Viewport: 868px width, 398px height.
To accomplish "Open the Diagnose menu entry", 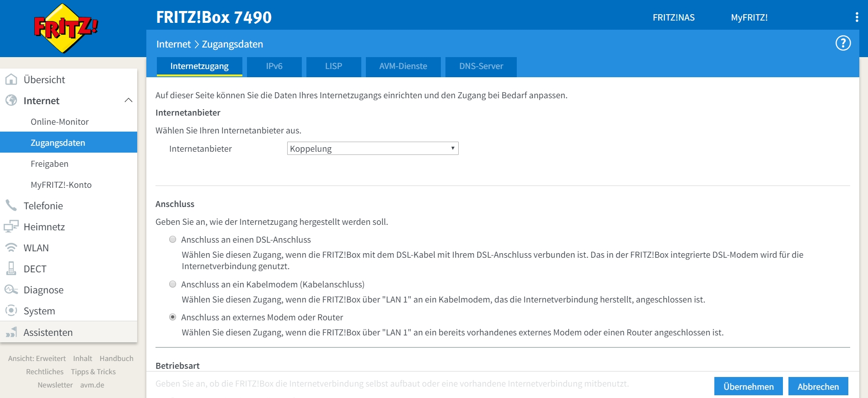I will (x=69, y=290).
